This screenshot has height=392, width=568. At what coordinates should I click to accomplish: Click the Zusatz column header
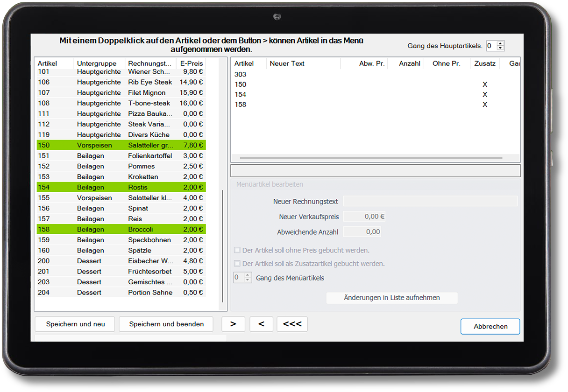[x=484, y=63]
